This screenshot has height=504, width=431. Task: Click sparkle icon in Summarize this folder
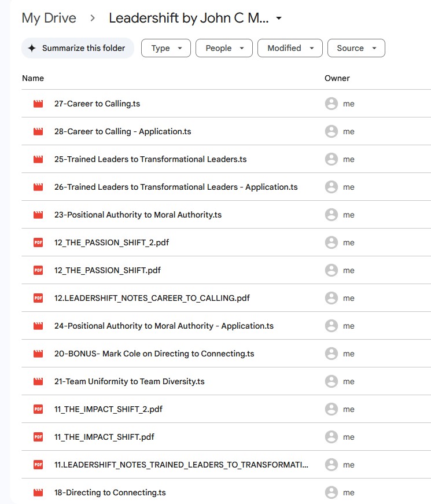tap(32, 49)
